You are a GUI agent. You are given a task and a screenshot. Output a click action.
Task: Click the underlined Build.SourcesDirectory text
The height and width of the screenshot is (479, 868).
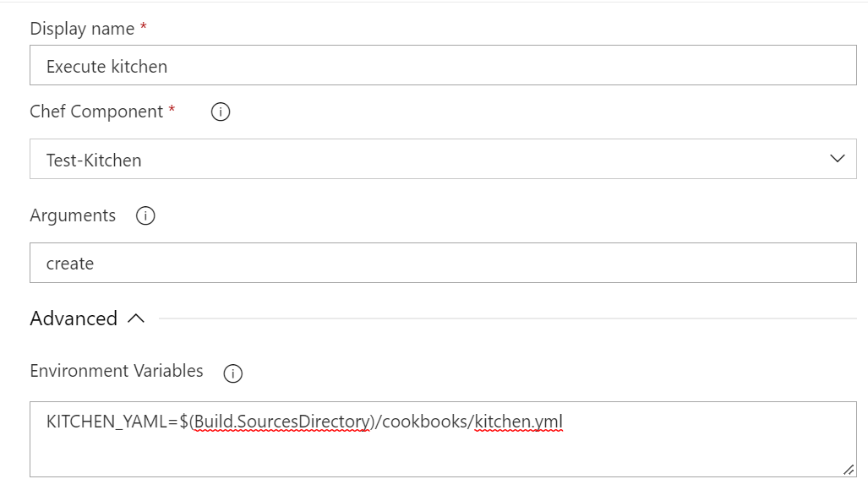[281, 422]
